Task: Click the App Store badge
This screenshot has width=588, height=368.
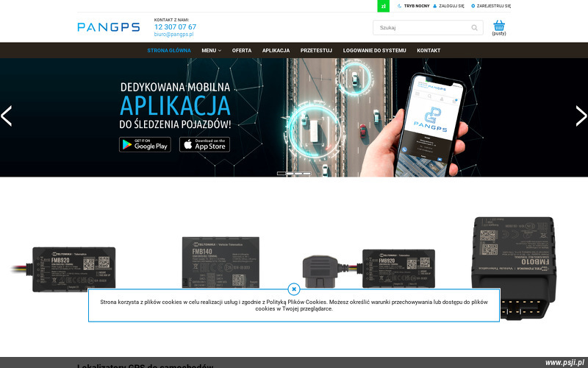Action: click(x=204, y=144)
